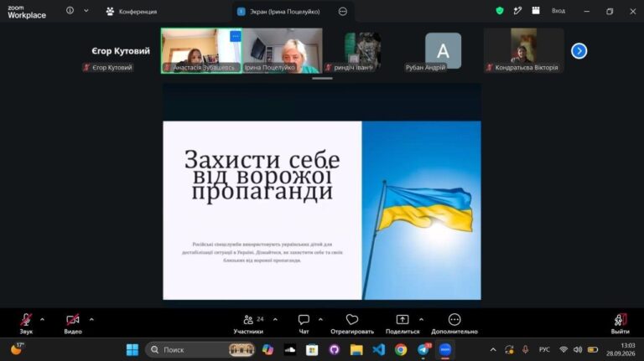Expand share options arrow beside Поделиться
Viewport: 644px width, 361px height.
[422, 320]
